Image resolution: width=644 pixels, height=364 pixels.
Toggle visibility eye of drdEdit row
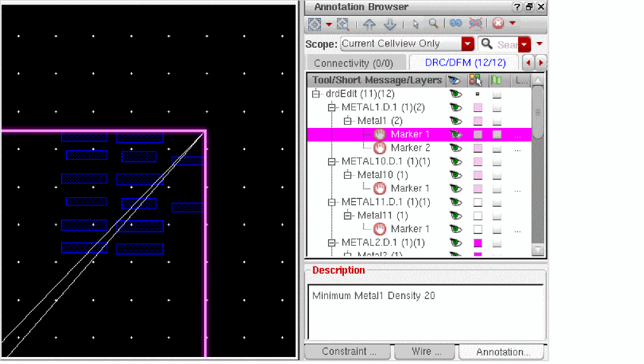tap(455, 94)
